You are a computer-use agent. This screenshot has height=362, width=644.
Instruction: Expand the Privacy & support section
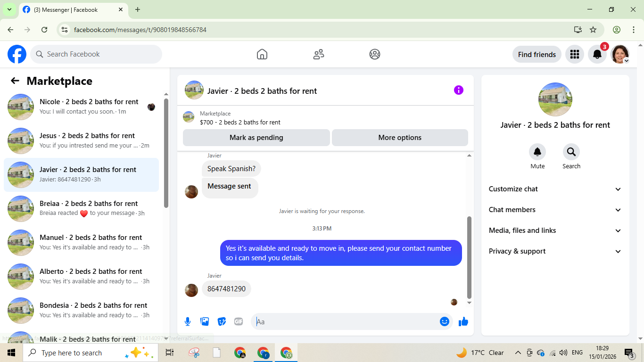tap(555, 251)
